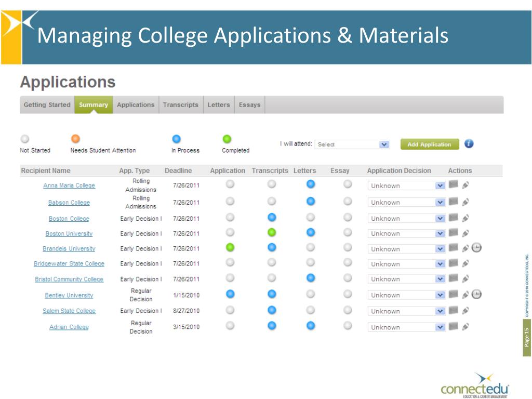Click Salem State College's blue Transcripts status dot
Screen dimensions: 532x399
coord(272,310)
